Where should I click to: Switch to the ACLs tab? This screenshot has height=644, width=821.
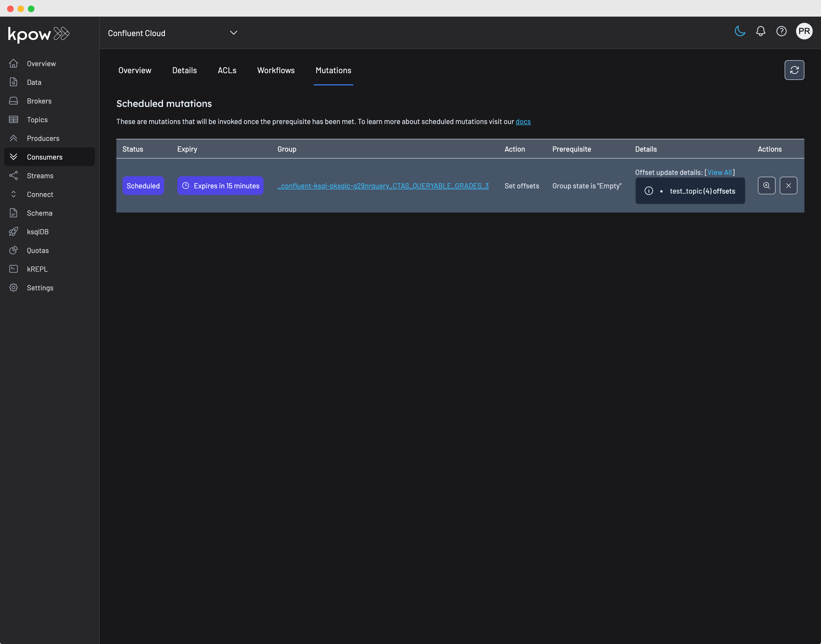point(227,70)
